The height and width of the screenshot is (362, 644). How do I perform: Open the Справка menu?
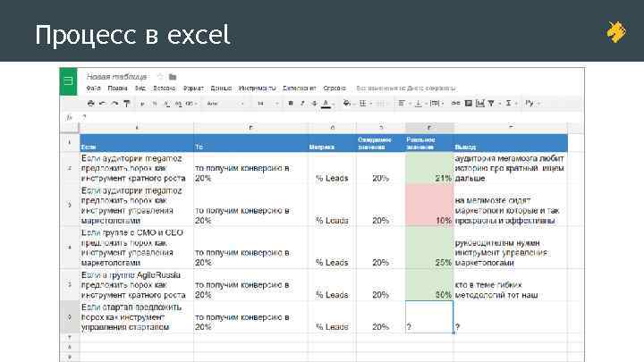[x=335, y=88]
